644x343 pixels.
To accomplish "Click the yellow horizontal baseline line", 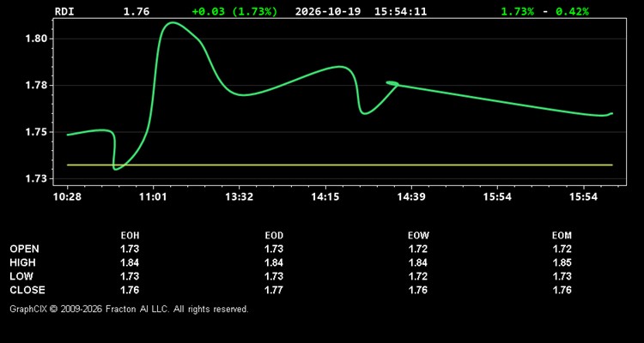I will click(340, 165).
